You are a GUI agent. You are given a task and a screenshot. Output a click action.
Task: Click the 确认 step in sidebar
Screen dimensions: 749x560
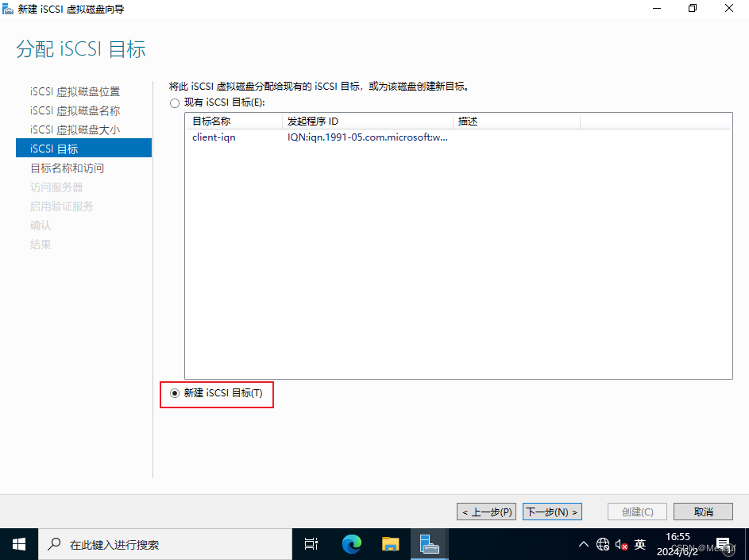pos(41,225)
